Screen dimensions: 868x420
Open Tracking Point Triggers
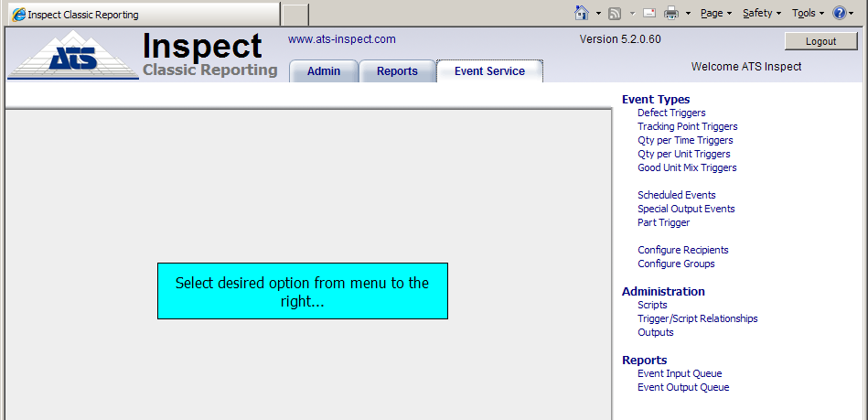click(x=688, y=126)
